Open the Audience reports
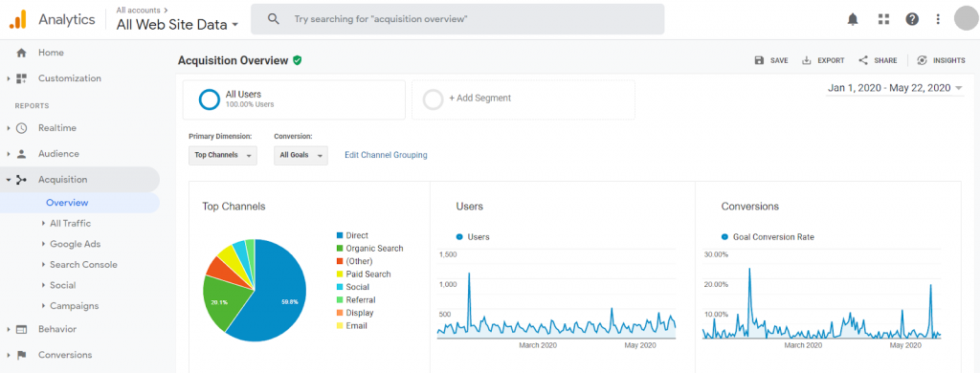This screenshot has height=373, width=980. pyautogui.click(x=58, y=154)
